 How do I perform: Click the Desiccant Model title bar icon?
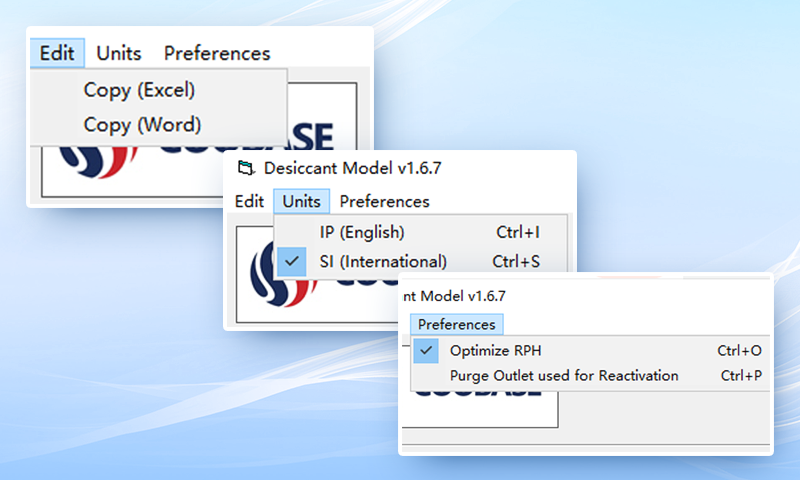pyautogui.click(x=243, y=168)
